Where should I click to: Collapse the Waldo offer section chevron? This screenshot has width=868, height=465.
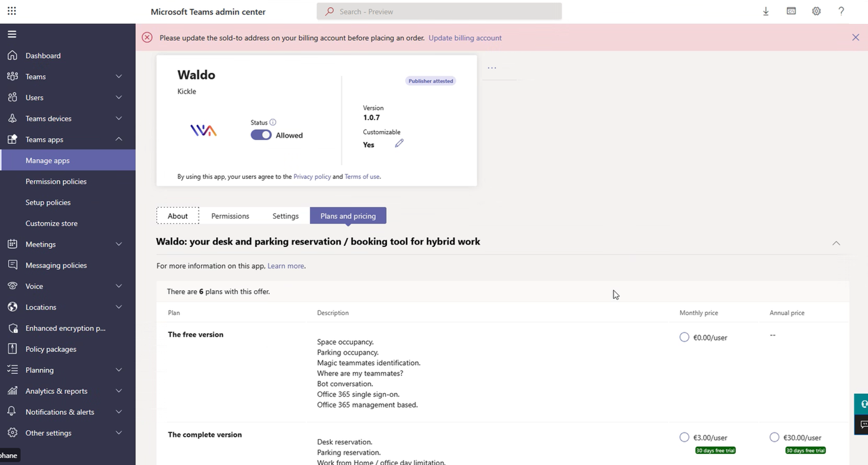pyautogui.click(x=836, y=243)
